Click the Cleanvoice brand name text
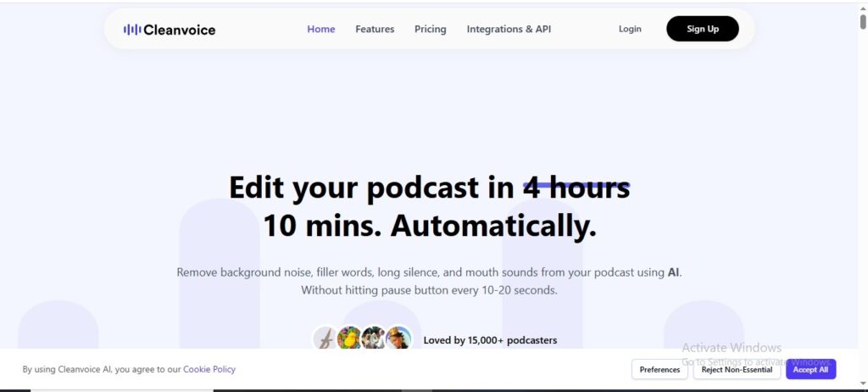 pos(180,30)
